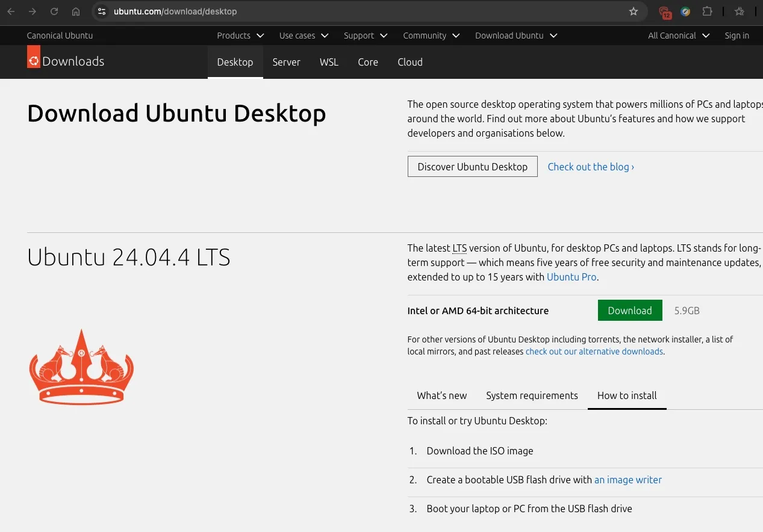
Task: Open site information icon in address bar
Action: [102, 11]
